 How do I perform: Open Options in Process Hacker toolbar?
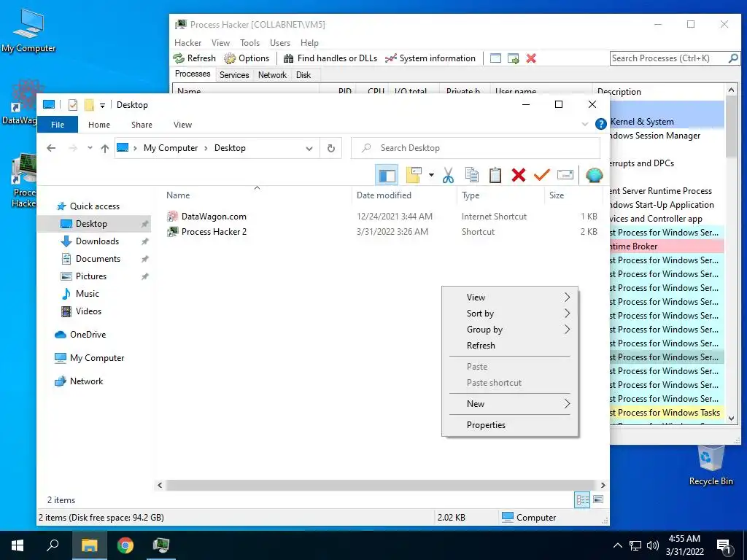(247, 58)
